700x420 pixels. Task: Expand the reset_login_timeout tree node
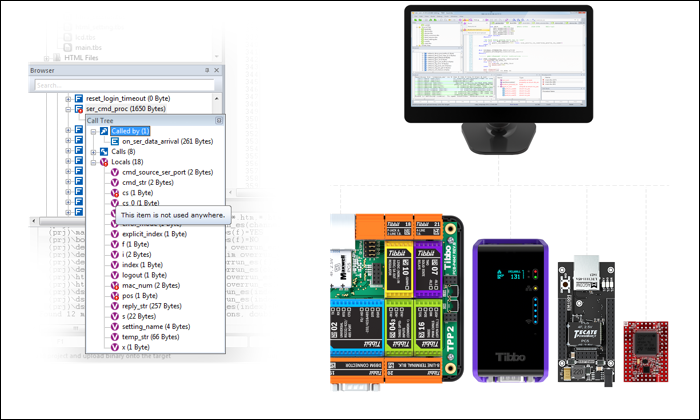point(68,99)
